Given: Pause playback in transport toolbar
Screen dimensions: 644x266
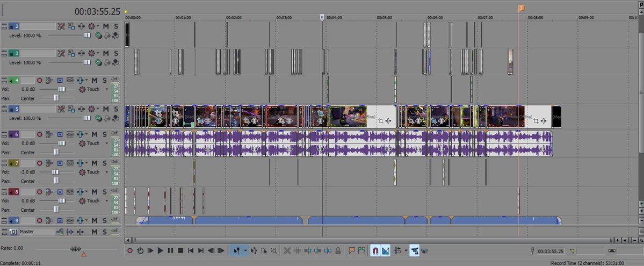Looking at the screenshot, I should point(170,250).
